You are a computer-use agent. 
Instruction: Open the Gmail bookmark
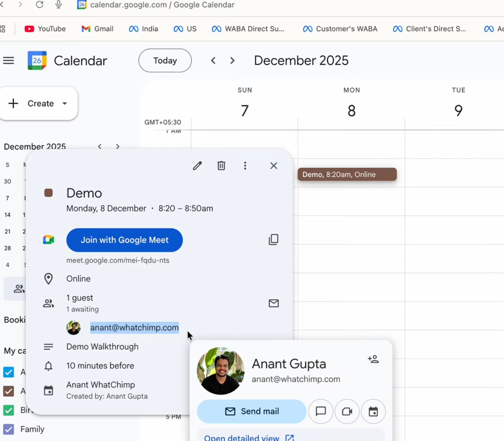click(97, 29)
